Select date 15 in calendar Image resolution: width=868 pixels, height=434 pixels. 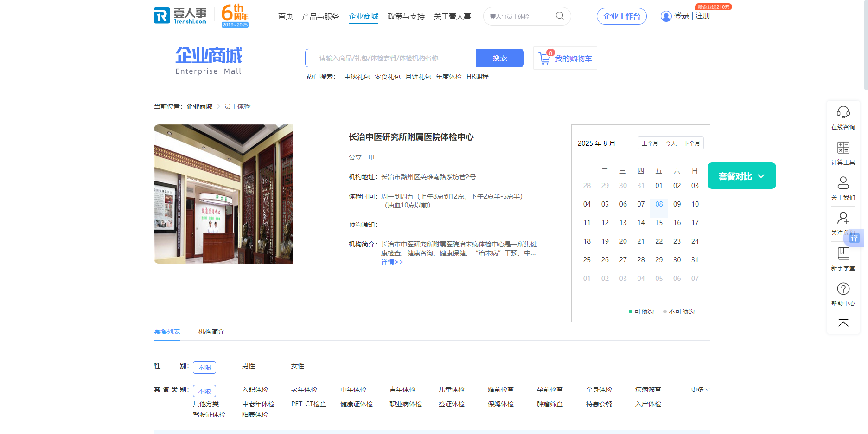pyautogui.click(x=659, y=223)
